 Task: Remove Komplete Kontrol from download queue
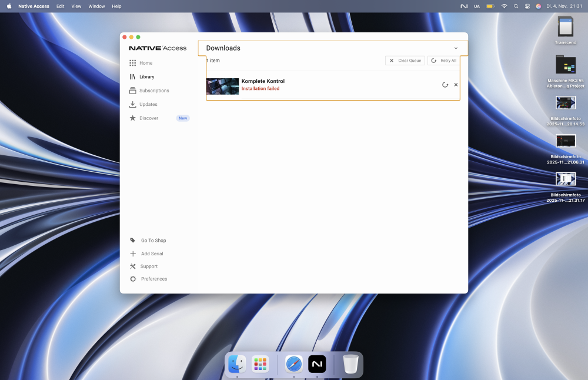click(456, 85)
